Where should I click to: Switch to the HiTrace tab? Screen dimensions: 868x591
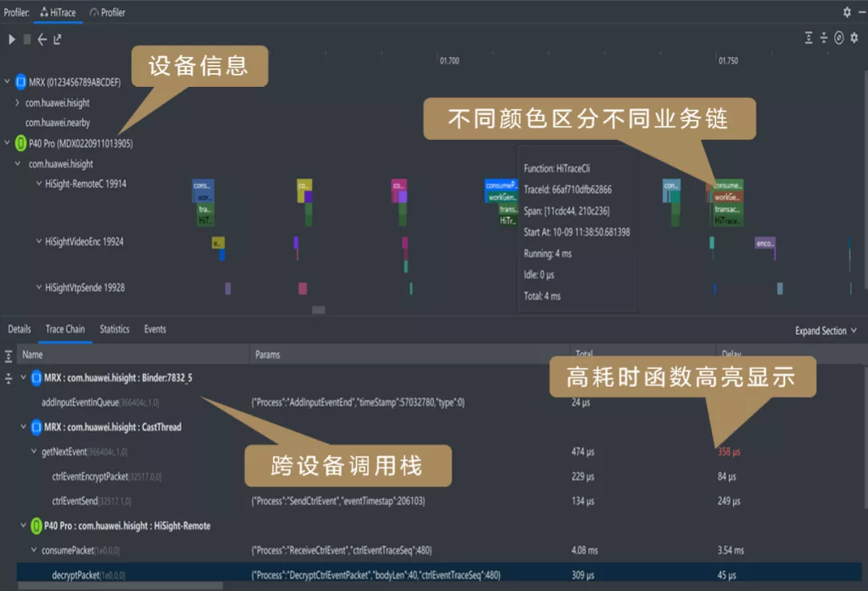pyautogui.click(x=58, y=12)
